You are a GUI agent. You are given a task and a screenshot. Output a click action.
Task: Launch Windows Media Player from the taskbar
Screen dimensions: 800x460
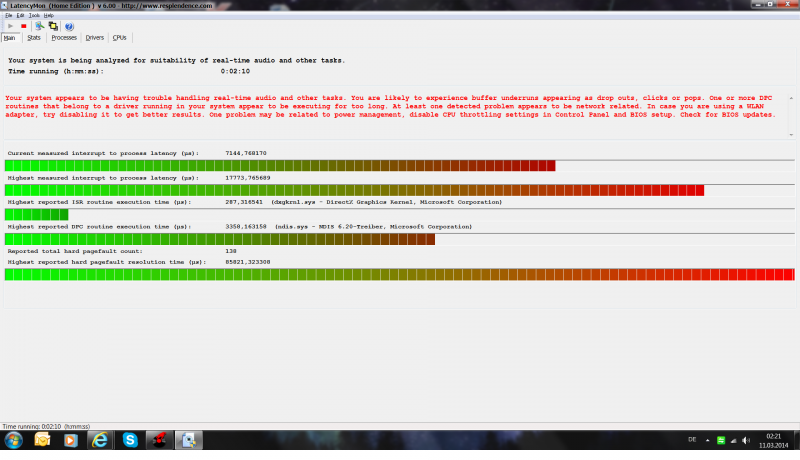[x=70, y=440]
